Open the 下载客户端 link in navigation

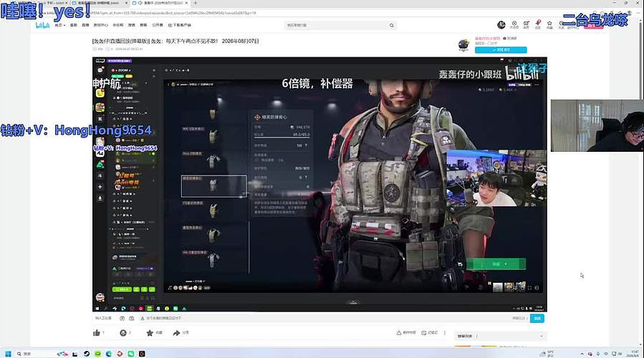(x=180, y=26)
